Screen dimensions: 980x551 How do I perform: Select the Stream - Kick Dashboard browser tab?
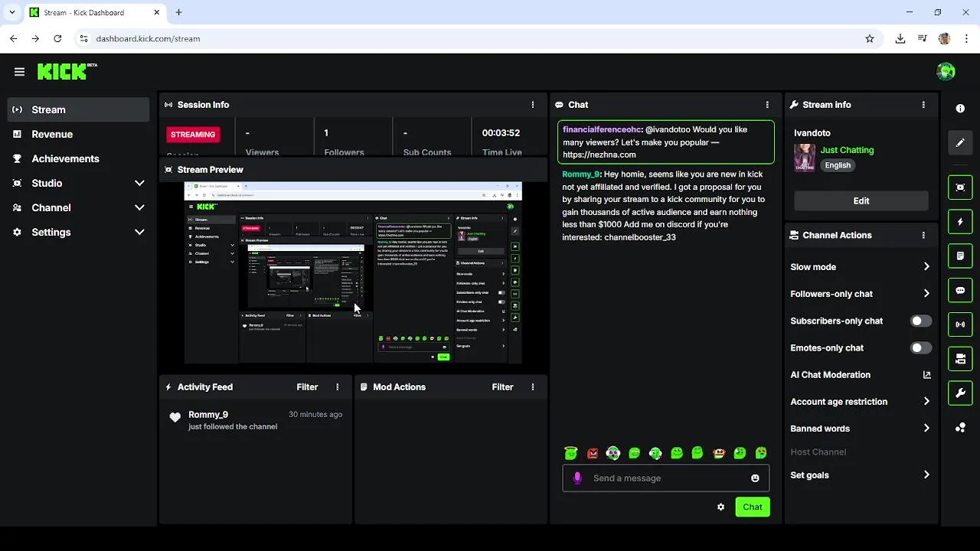click(93, 13)
